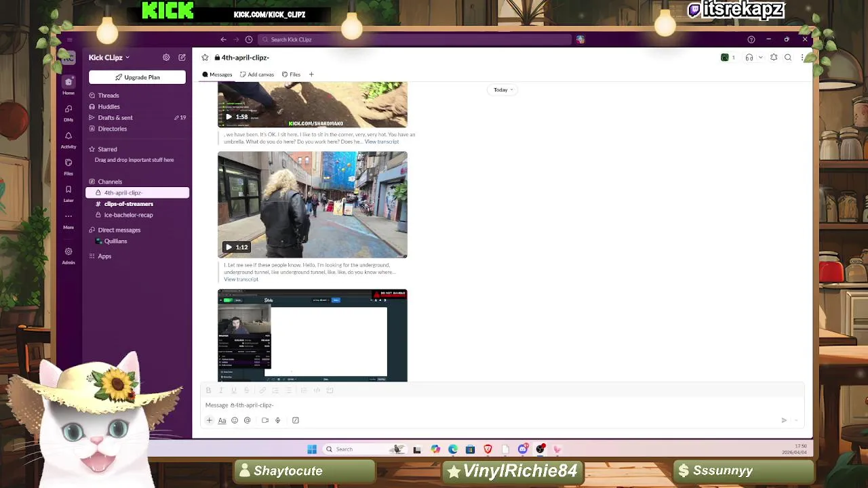The image size is (868, 488).
Task: Open the Slack help question mark
Action: pos(751,39)
